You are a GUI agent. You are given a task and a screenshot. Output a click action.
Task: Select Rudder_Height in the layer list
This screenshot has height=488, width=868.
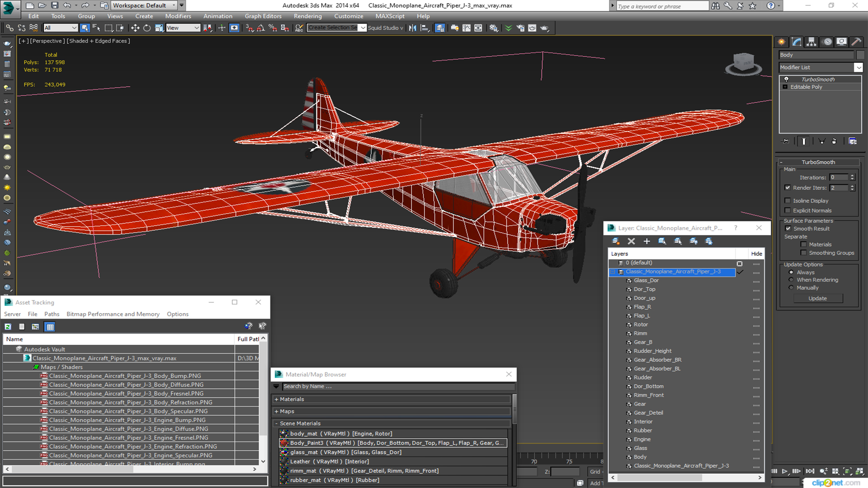pyautogui.click(x=652, y=351)
